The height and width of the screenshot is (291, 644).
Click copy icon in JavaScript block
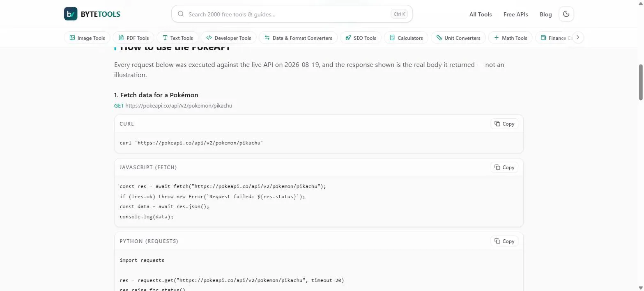click(x=497, y=167)
